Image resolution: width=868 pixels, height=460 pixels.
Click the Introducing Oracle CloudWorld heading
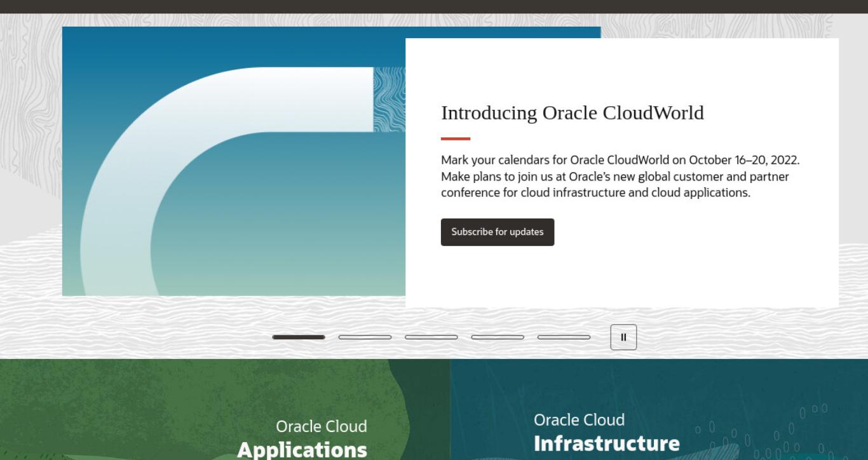pyautogui.click(x=573, y=112)
